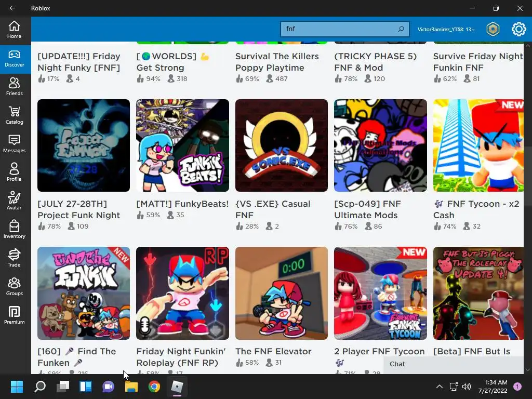Show hidden tray icons chevron
Image resolution: width=532 pixels, height=399 pixels.
(x=440, y=387)
